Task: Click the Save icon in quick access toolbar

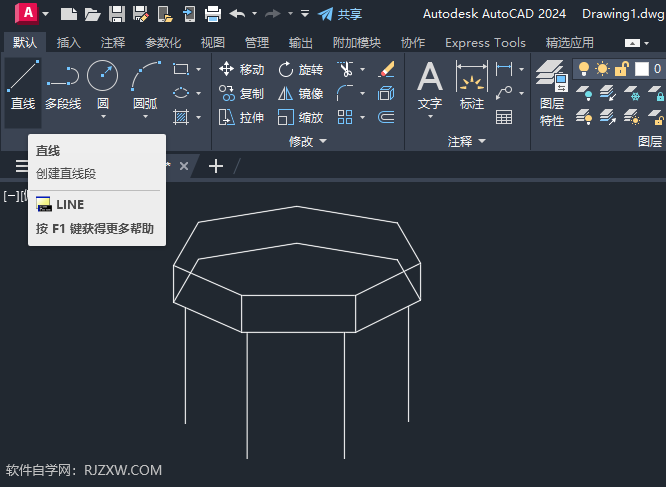Action: [117, 14]
